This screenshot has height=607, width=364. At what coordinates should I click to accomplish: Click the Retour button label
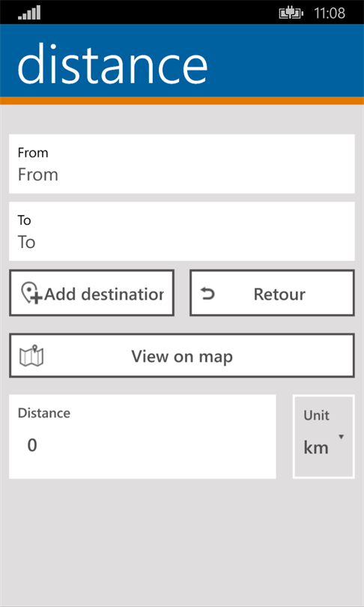279,295
